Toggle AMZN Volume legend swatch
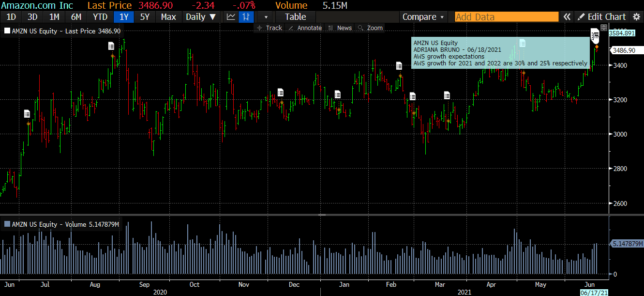Viewport: 644px width, 296px height. [x=7, y=224]
